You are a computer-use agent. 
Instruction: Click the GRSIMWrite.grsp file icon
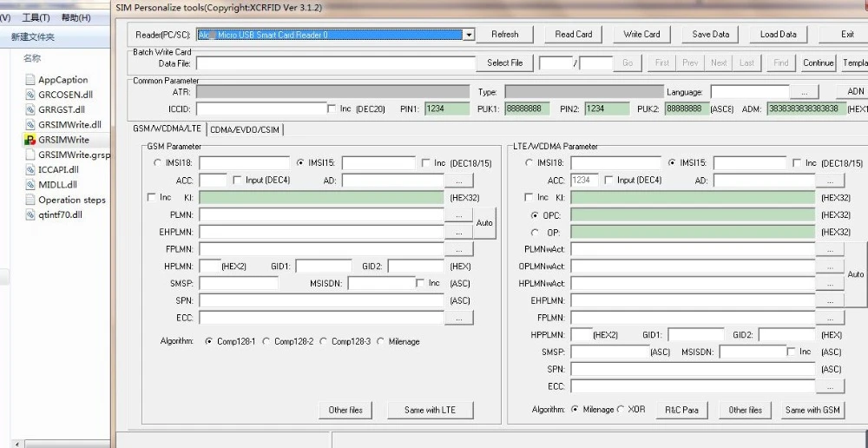[30, 155]
